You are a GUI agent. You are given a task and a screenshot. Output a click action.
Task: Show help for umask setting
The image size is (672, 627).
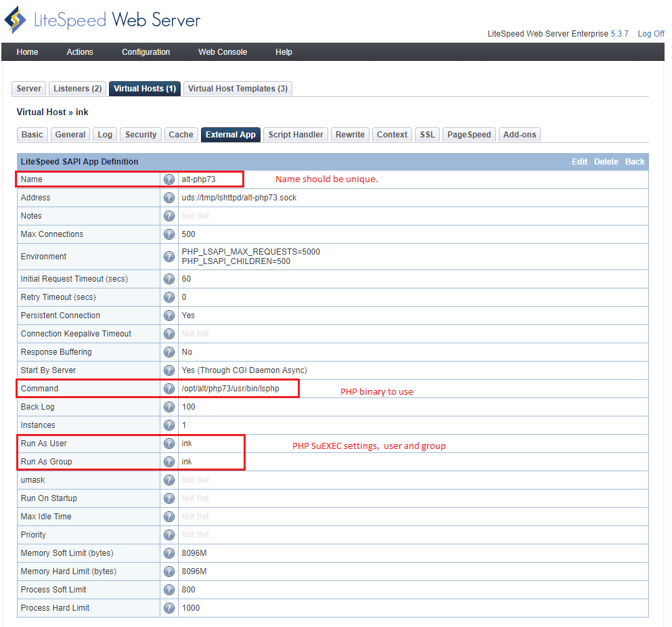click(x=169, y=480)
